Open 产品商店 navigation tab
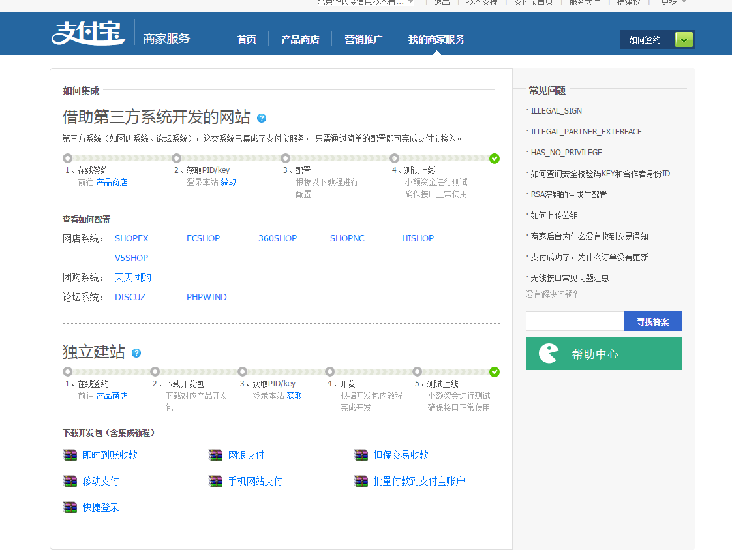732x560 pixels. [x=300, y=39]
